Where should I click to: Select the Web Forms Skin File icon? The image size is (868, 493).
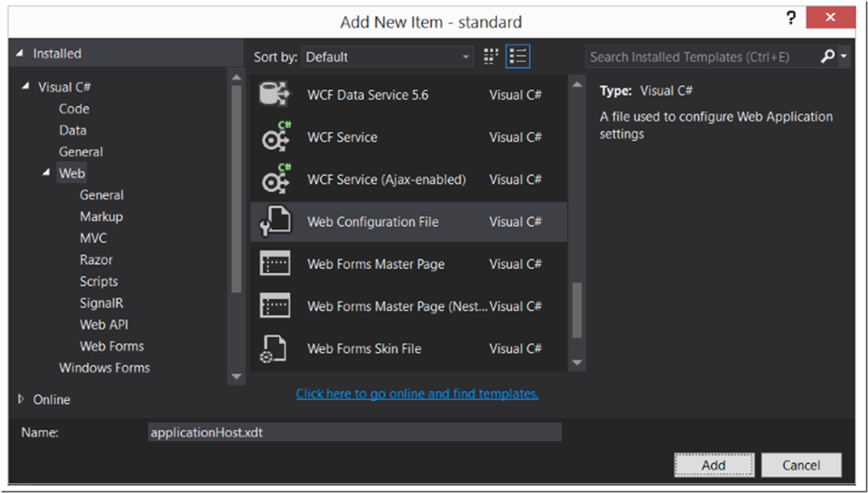[273, 349]
